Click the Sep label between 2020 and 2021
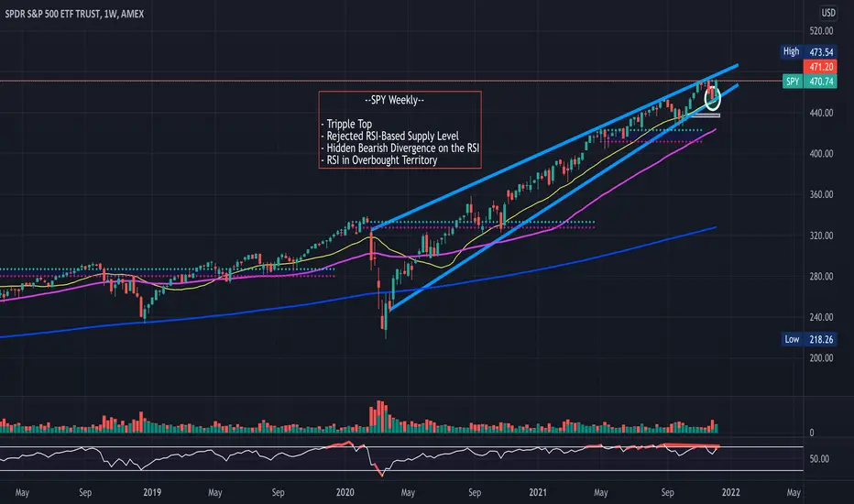854x504 pixels. [475, 492]
